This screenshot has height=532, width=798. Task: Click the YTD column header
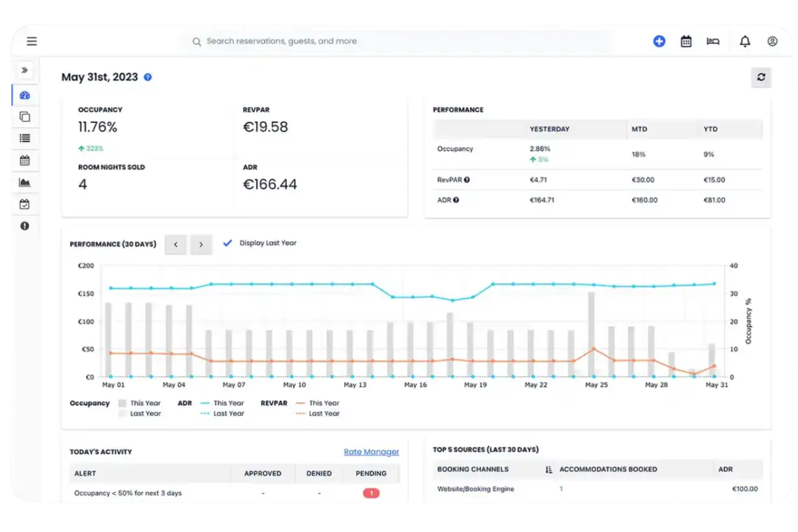click(711, 129)
